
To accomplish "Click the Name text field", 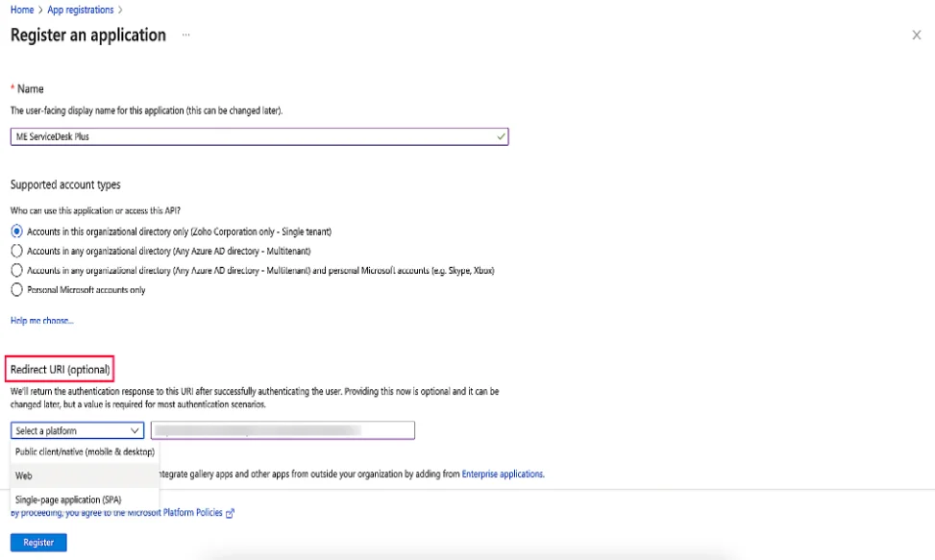I will (250, 136).
